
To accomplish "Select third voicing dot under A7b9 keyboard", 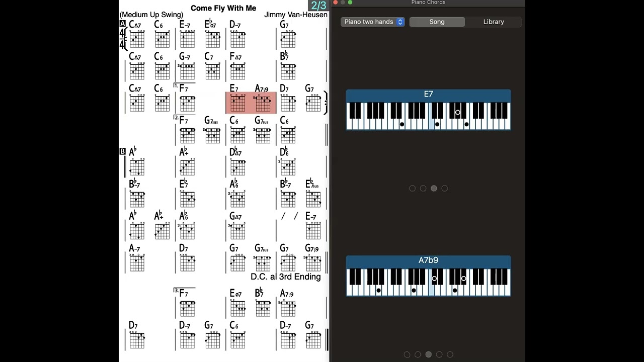I will click(x=428, y=354).
